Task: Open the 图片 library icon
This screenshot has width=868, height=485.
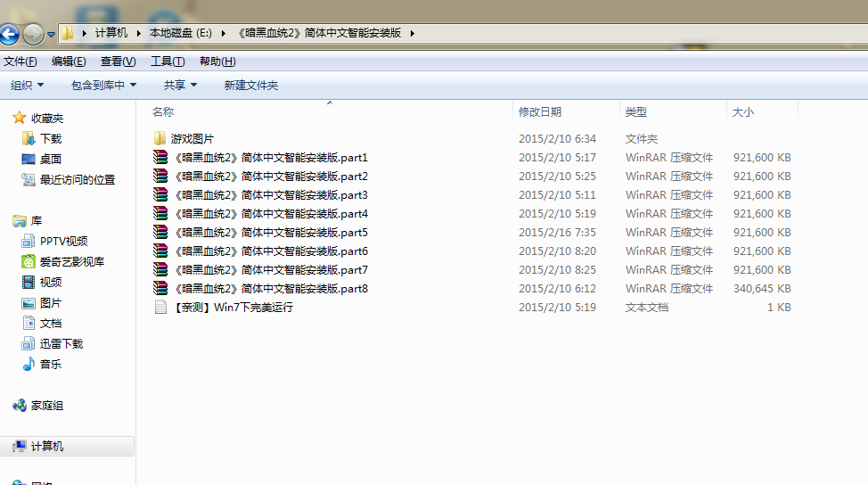Action: (x=29, y=303)
